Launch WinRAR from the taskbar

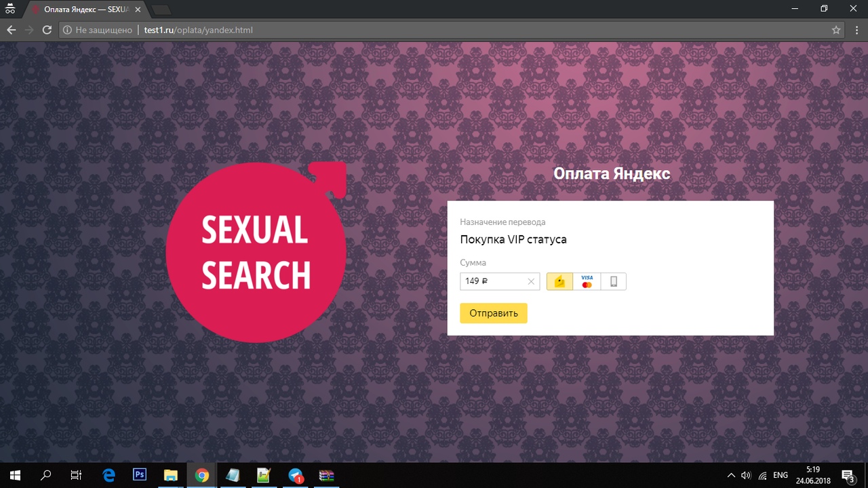pyautogui.click(x=326, y=475)
